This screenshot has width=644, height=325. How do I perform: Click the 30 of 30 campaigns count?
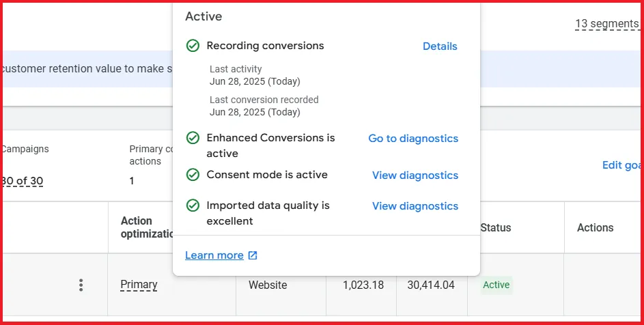tap(22, 181)
